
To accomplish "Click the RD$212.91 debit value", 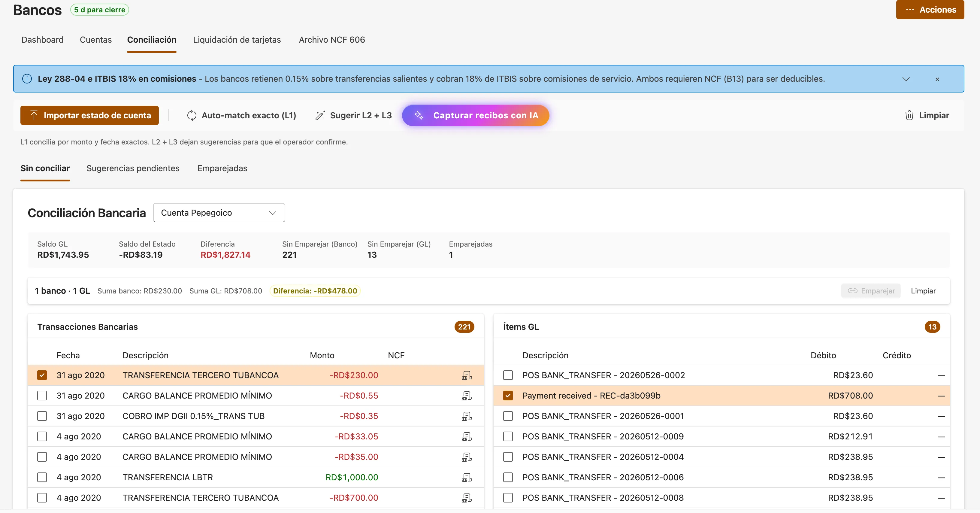I will pos(851,436).
